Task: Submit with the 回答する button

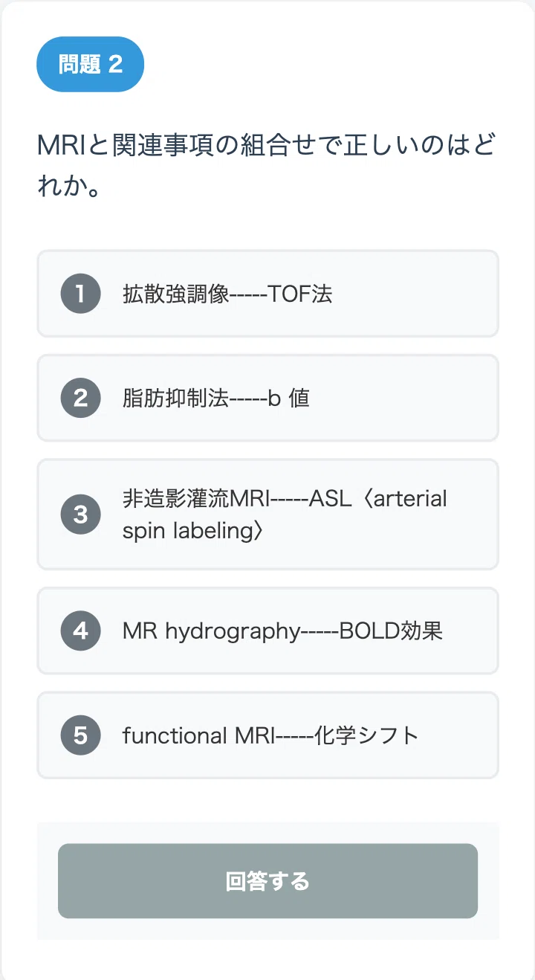Action: [267, 881]
